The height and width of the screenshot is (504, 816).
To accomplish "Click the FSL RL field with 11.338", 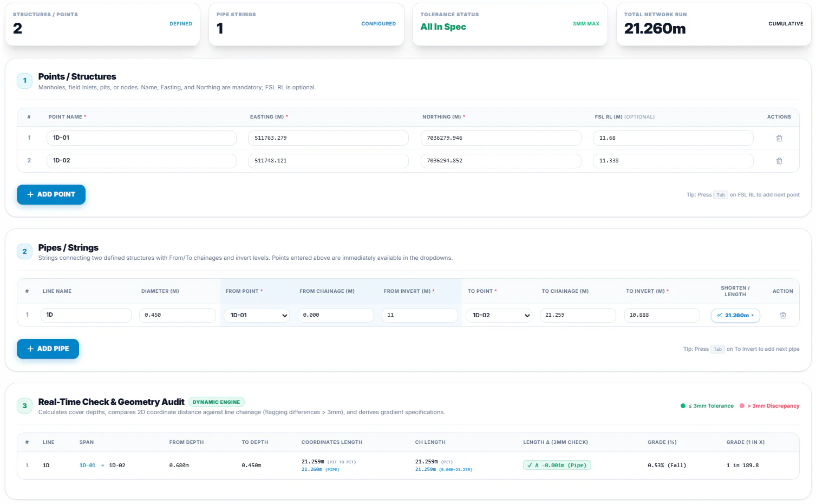I will (x=673, y=161).
